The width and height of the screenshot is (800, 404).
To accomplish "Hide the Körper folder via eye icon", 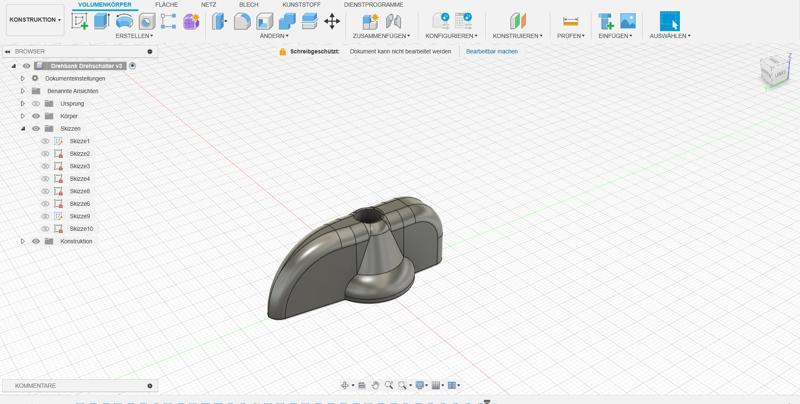I will [36, 116].
